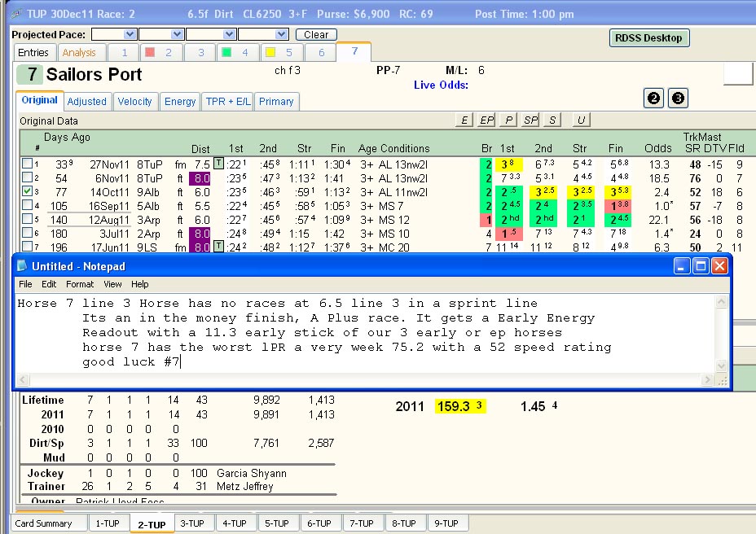Select horse tab 5 with yellow swatch
This screenshot has height=534, width=756.
[282, 53]
